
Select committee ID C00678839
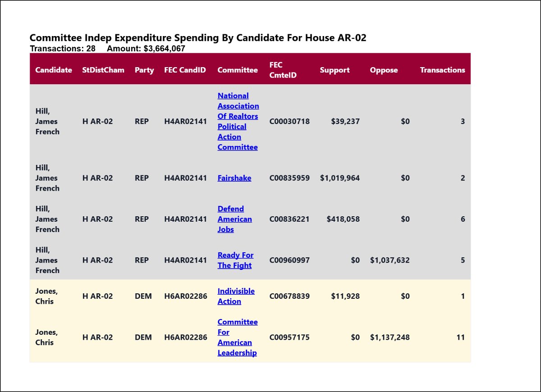289,296
